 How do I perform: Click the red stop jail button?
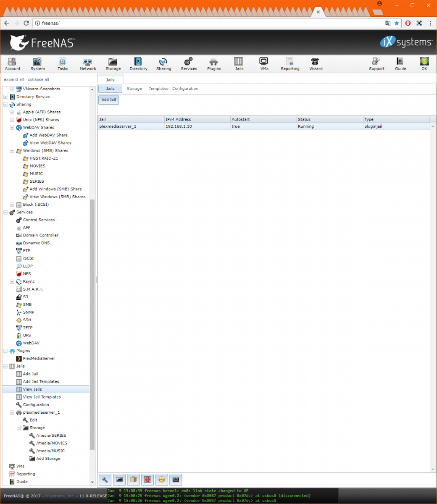click(x=147, y=479)
